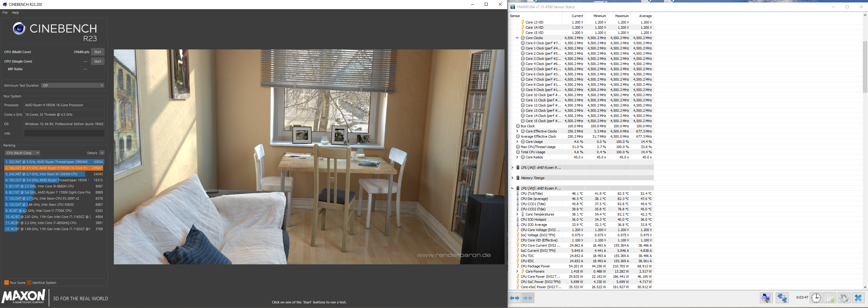Click the elapsed time '0:03:47' in HWiNFO

click(x=802, y=298)
